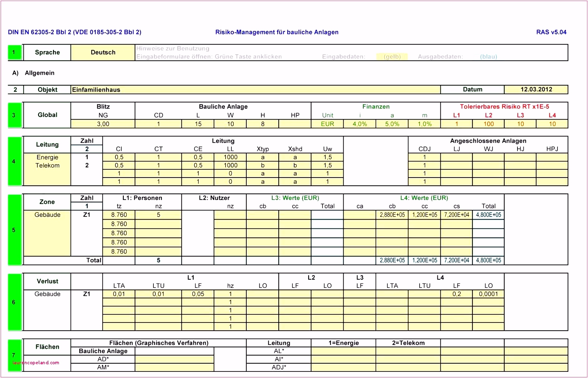Screen dimensions: 588x378
Task: Select the Deutsch language cell
Action: click(103, 52)
